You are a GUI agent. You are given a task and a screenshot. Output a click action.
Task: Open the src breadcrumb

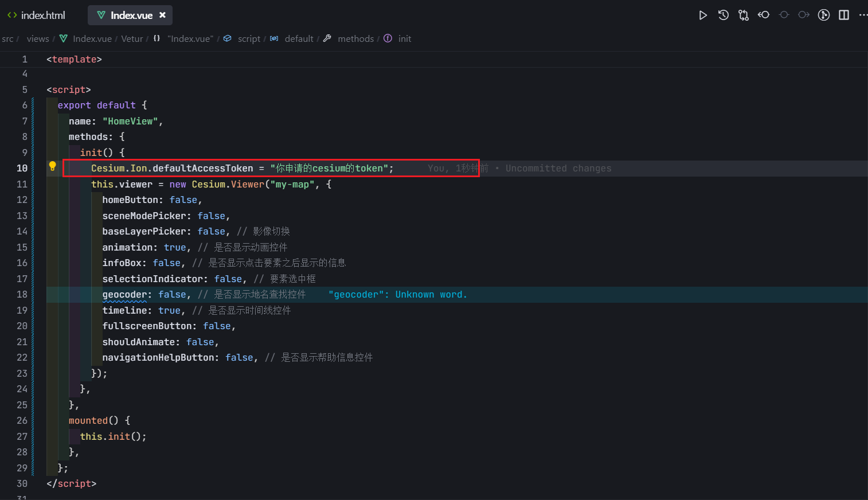pos(7,39)
